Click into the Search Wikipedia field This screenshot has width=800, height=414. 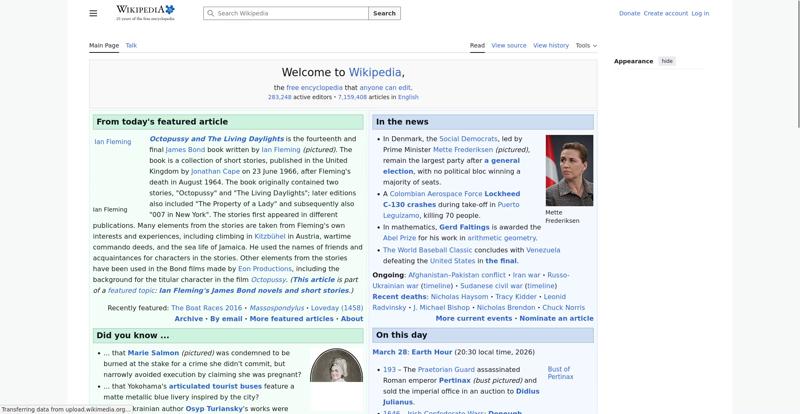290,14
